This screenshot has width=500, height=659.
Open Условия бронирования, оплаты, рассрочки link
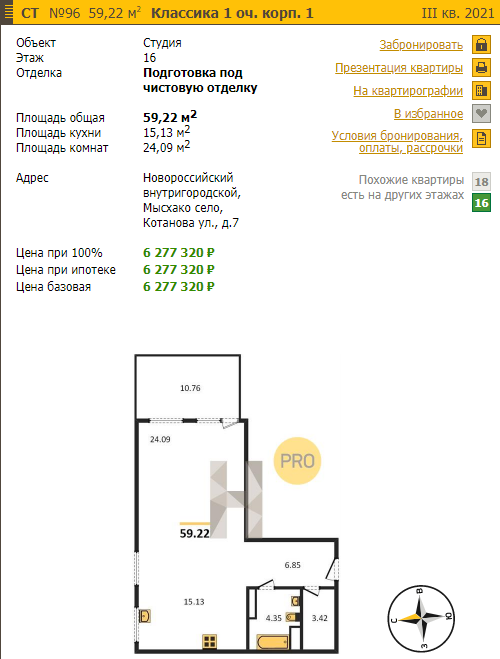tap(397, 142)
